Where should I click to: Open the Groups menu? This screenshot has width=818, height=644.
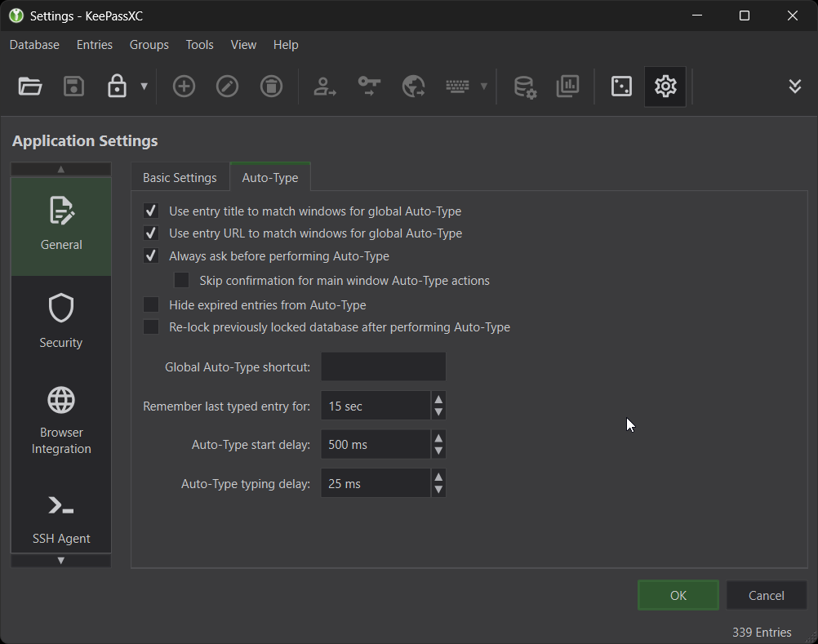click(149, 45)
